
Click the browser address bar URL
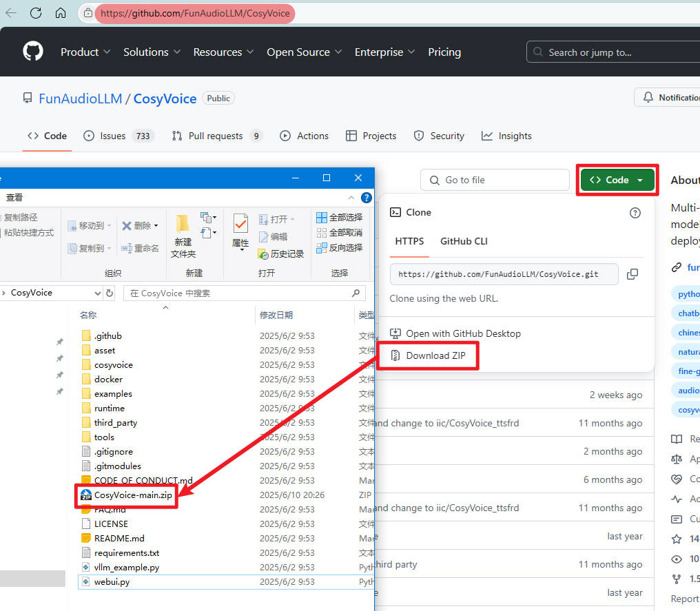coord(195,13)
